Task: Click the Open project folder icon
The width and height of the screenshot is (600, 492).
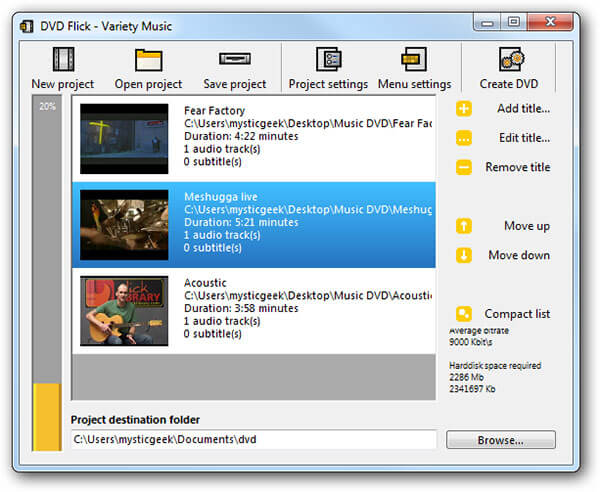Action: tap(148, 60)
